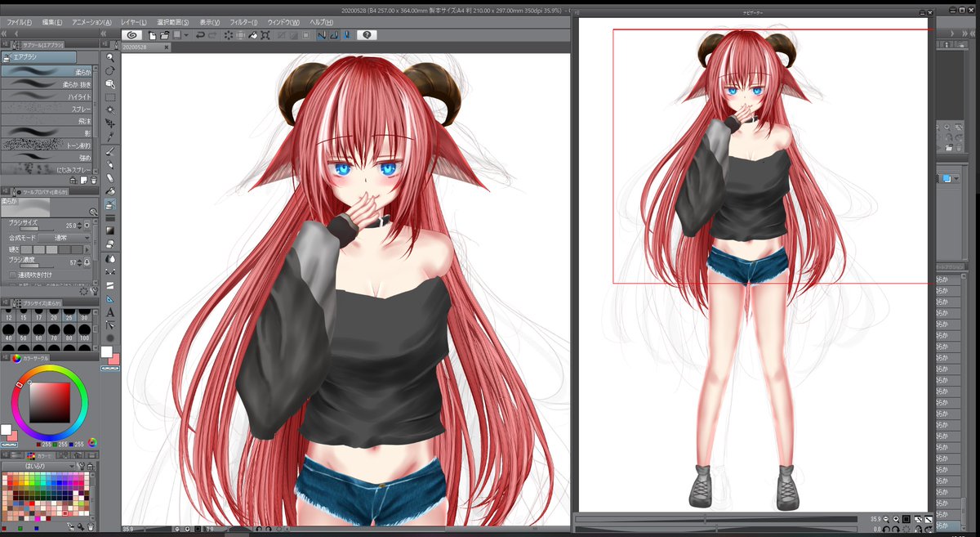Toggle snap to ruler on the toolbar
This screenshot has width=980, height=537.
tap(323, 34)
